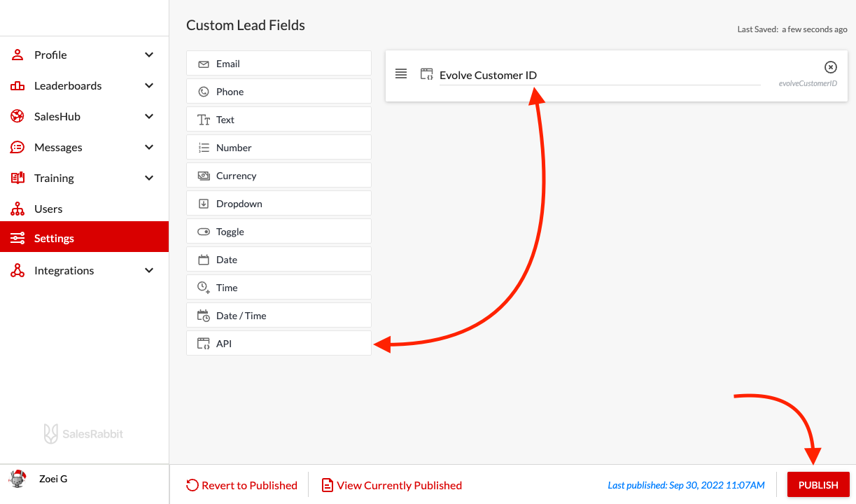856x504 pixels.
Task: Click the Last Saved status text
Action: (792, 29)
